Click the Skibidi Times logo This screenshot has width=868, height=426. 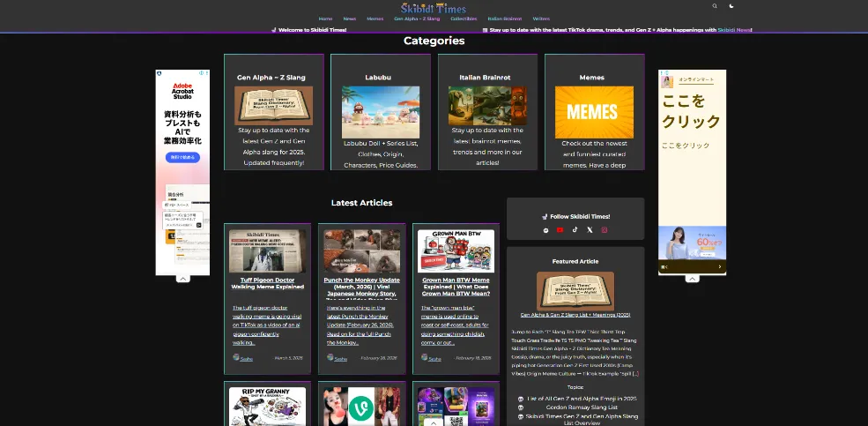click(434, 8)
